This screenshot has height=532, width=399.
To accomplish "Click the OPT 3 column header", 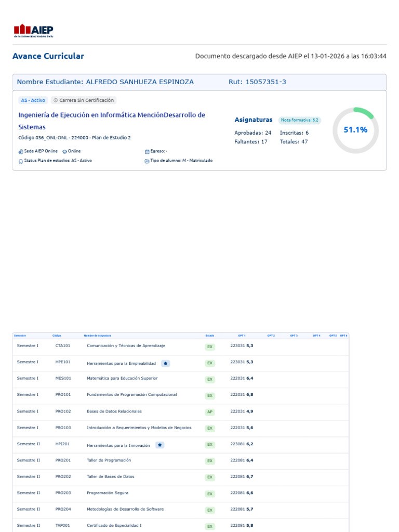I will (x=294, y=336).
